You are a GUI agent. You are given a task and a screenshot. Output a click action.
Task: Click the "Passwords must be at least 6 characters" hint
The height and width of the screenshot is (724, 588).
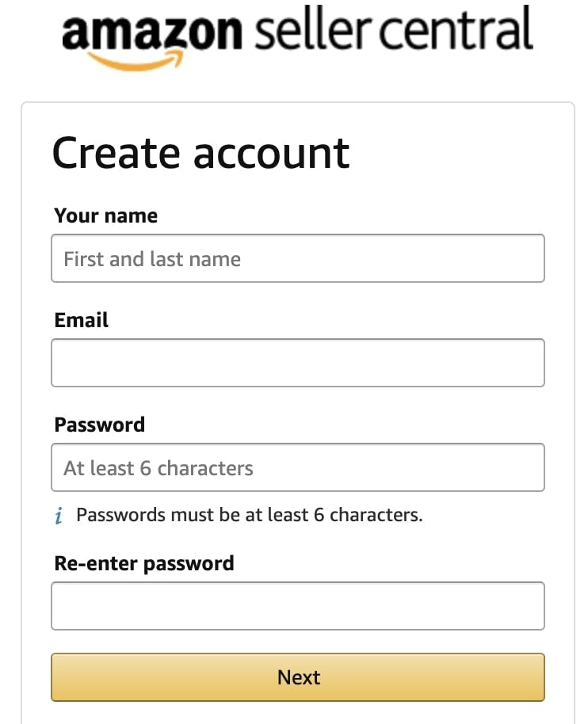[249, 515]
